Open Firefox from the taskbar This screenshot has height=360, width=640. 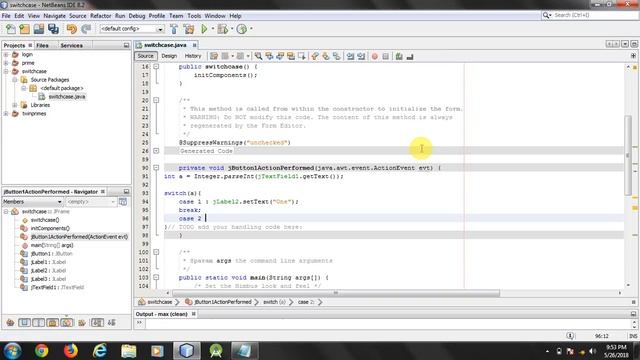click(x=71, y=351)
